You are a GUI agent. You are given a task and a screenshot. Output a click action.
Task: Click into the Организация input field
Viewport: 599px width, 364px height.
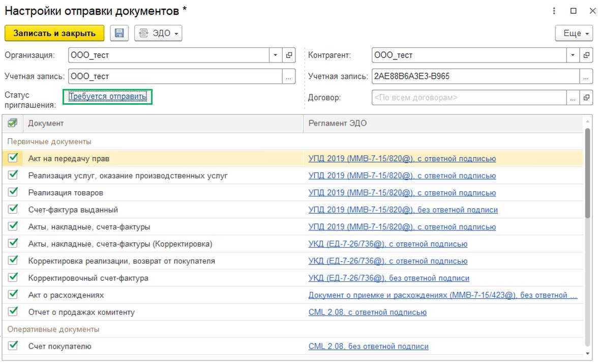click(x=169, y=55)
